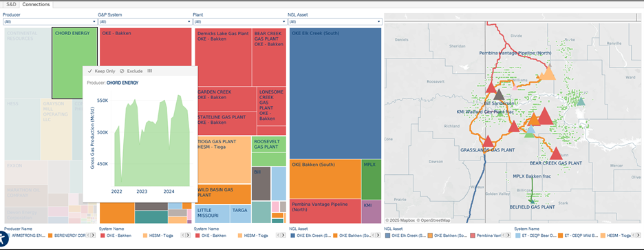The height and width of the screenshot is (250, 644).
Task: Click the View Data icon in tooltip
Action: coord(149,71)
